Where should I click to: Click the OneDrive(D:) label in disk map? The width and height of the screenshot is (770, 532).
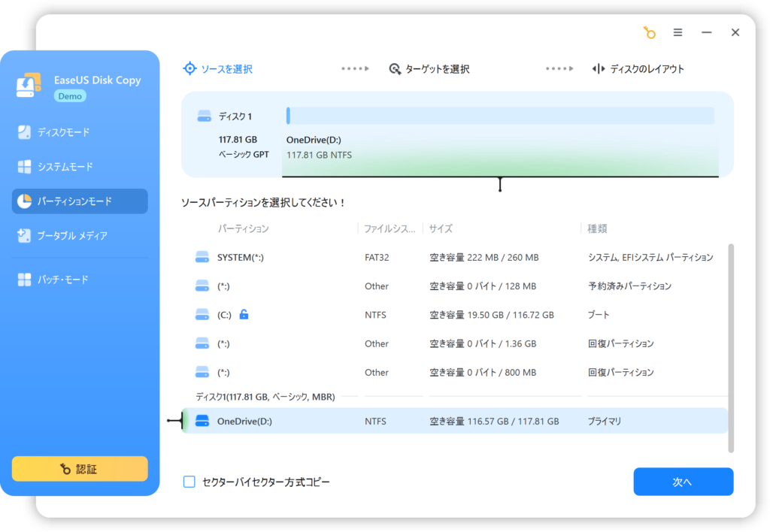[314, 140]
